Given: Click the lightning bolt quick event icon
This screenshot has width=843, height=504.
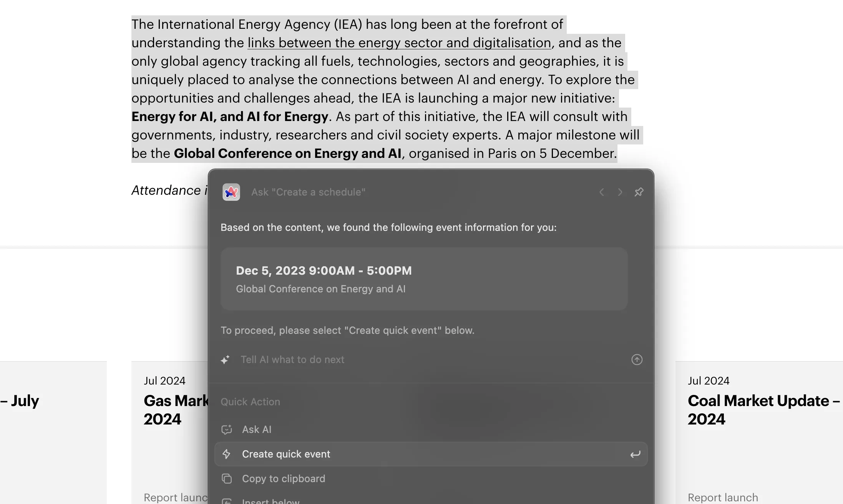Looking at the screenshot, I should pyautogui.click(x=227, y=454).
